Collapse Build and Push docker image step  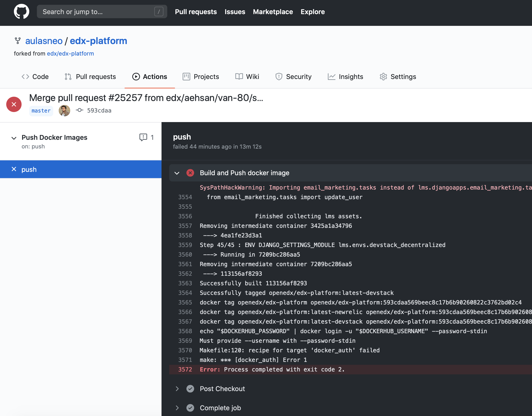177,173
